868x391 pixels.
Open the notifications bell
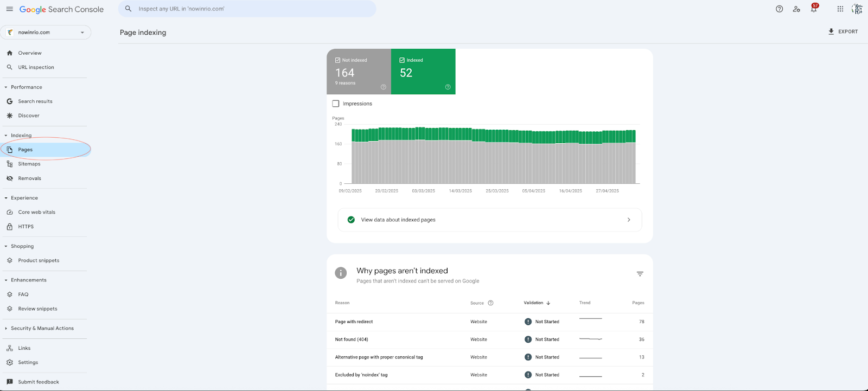tap(813, 9)
